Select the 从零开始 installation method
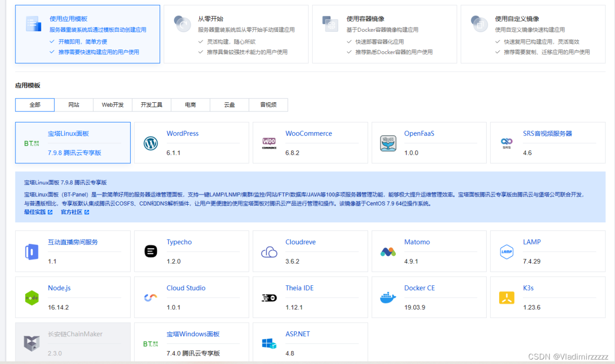 pyautogui.click(x=235, y=34)
